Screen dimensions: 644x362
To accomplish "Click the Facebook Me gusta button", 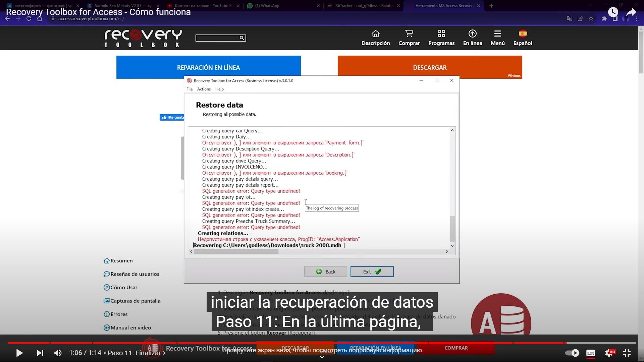I will (x=172, y=117).
